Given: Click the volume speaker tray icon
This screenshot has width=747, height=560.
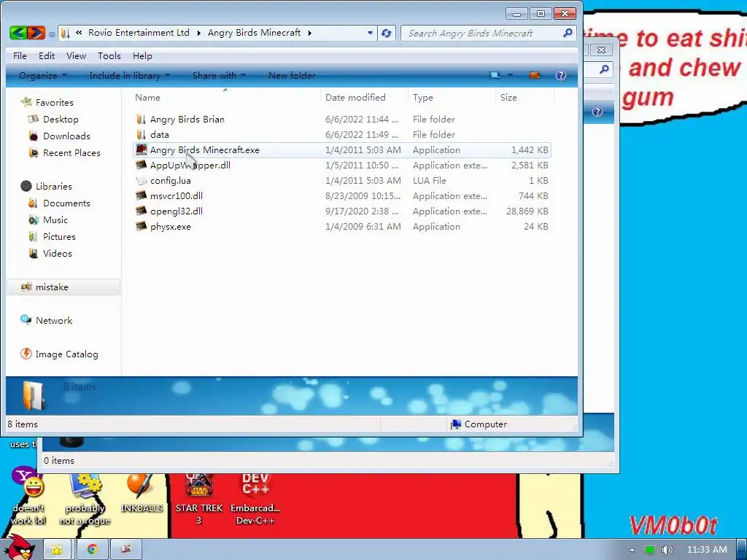Looking at the screenshot, I should 667,550.
